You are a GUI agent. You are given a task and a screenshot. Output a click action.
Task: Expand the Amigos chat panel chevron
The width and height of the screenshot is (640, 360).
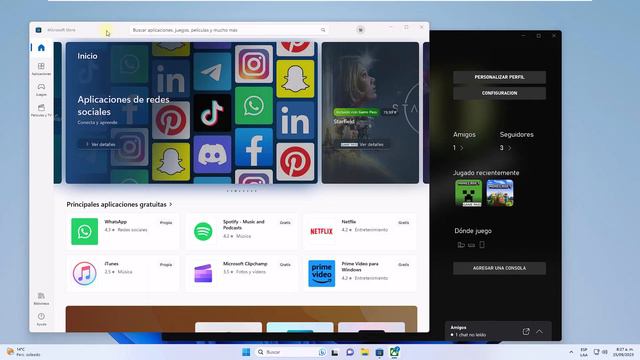[539, 331]
